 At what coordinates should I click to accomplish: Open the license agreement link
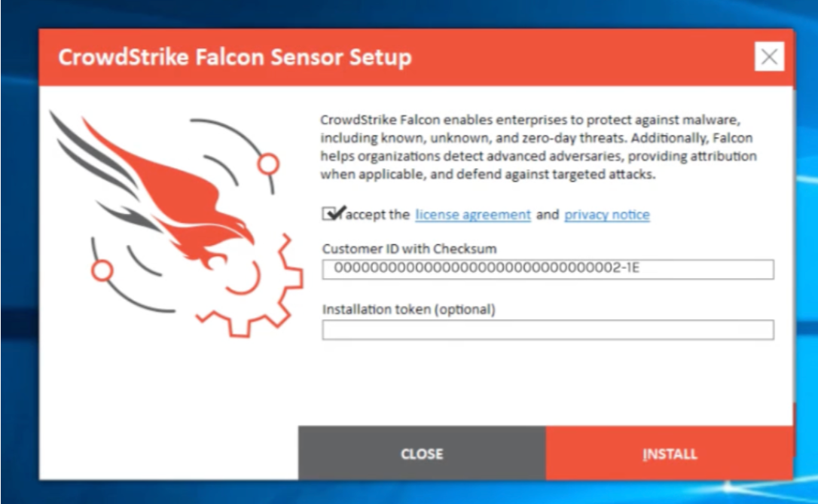click(x=472, y=215)
